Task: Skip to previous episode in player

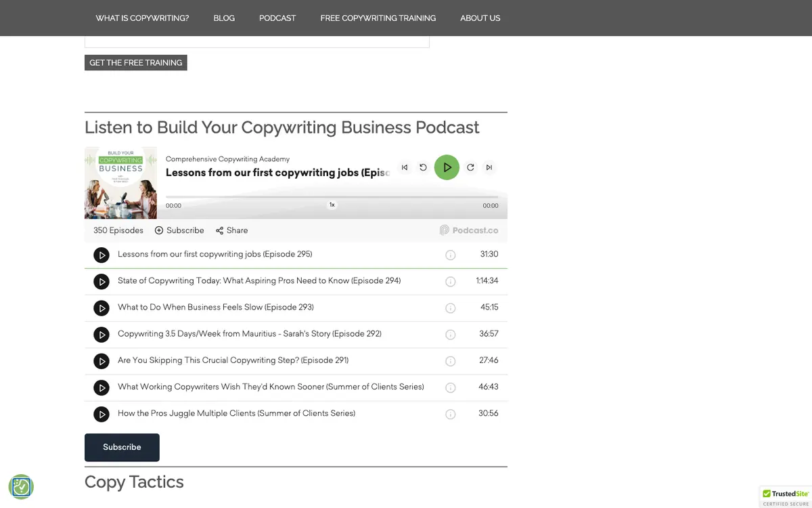Action: coord(405,167)
